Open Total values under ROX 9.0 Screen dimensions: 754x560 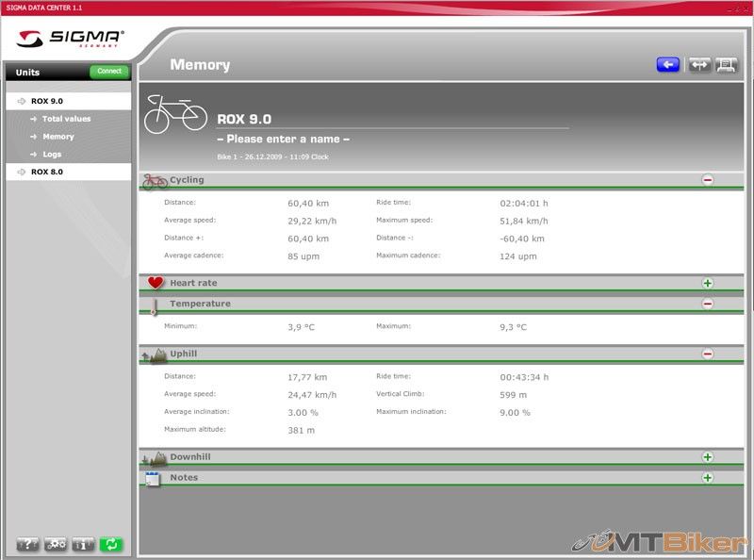tap(66, 119)
